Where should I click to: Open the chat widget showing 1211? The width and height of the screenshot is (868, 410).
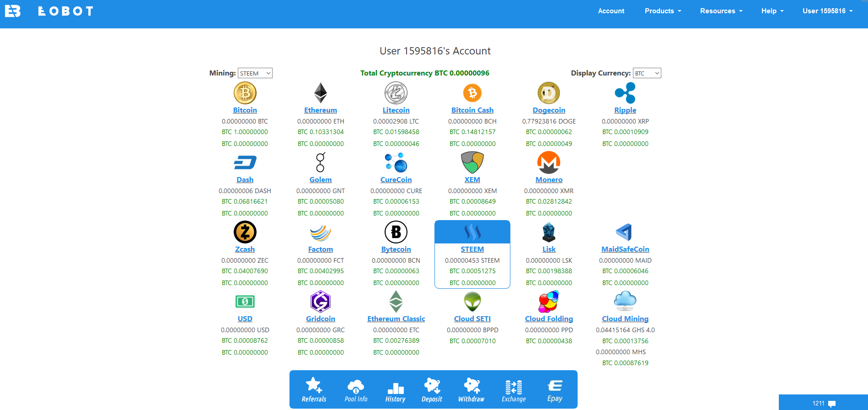823,403
